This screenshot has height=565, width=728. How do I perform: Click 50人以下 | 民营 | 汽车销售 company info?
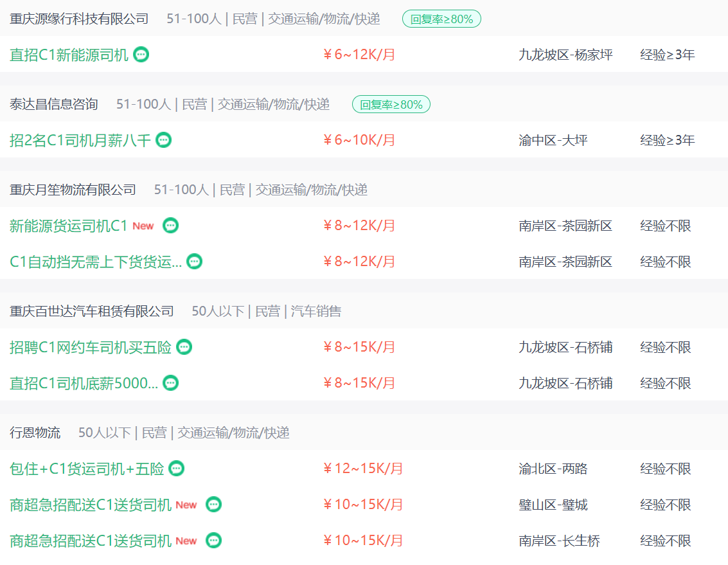(267, 311)
